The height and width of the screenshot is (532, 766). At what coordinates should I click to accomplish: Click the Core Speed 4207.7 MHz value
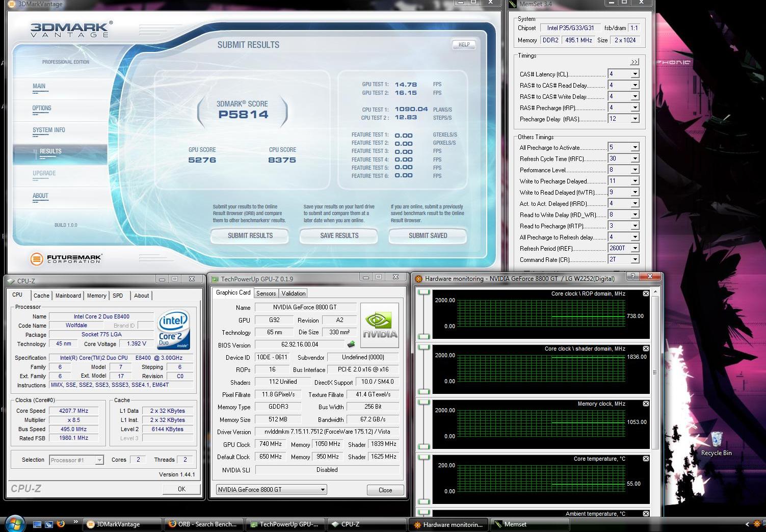(x=74, y=411)
